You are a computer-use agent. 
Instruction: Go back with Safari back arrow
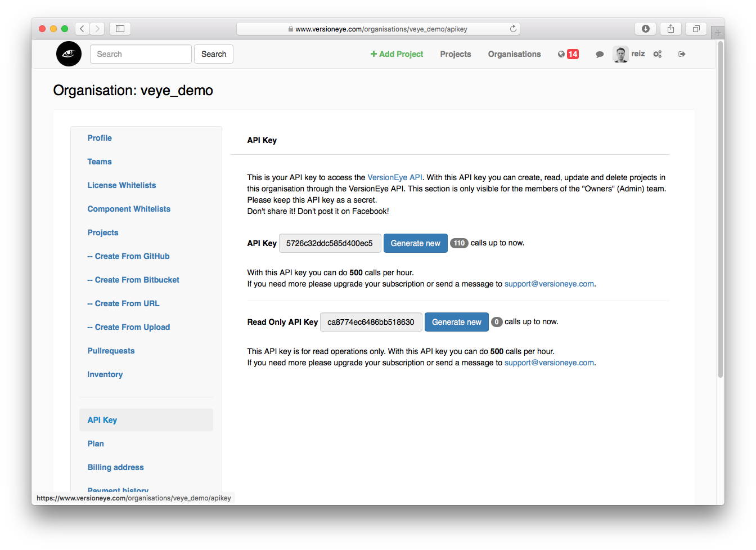(82, 29)
